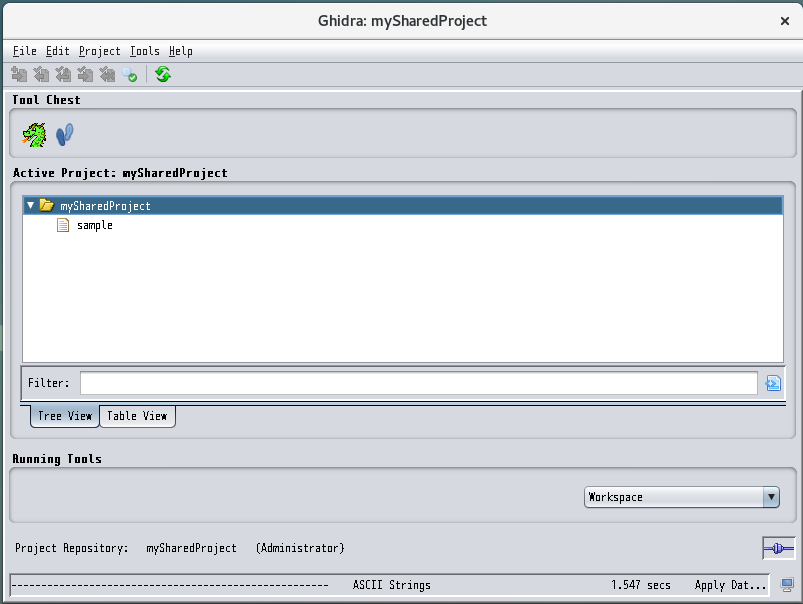Screen dimensions: 803x604
Task: Open the Edit menu
Action: (x=57, y=51)
